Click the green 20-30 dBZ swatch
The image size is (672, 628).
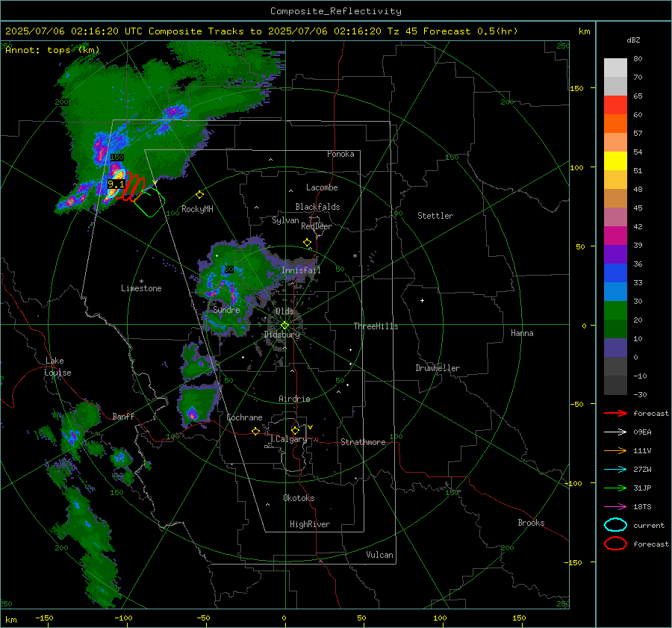[615, 311]
